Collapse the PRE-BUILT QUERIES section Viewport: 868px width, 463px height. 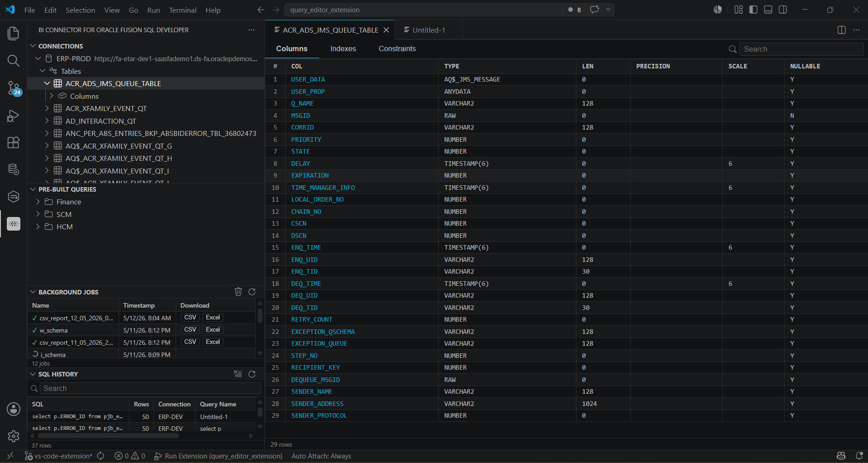pyautogui.click(x=33, y=189)
